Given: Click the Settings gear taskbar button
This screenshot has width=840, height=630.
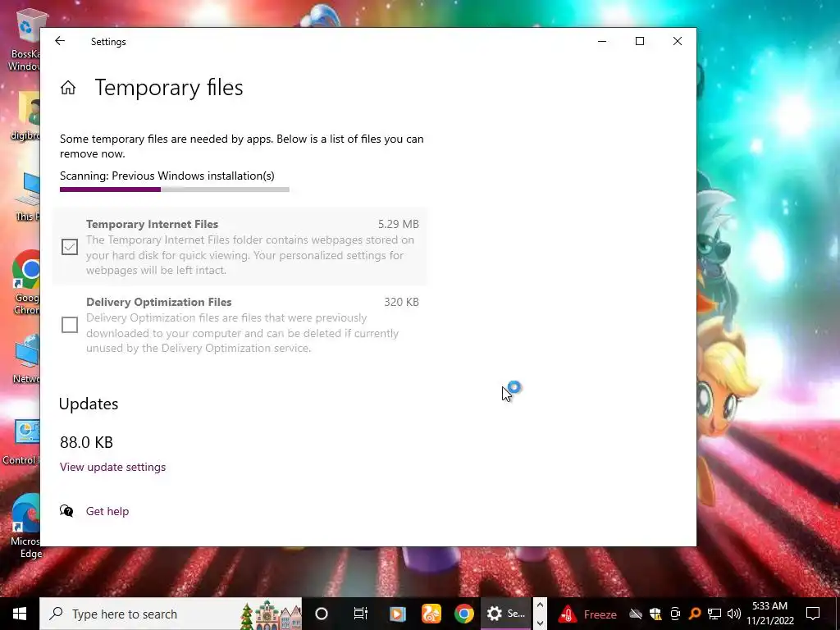Looking at the screenshot, I should click(x=505, y=614).
